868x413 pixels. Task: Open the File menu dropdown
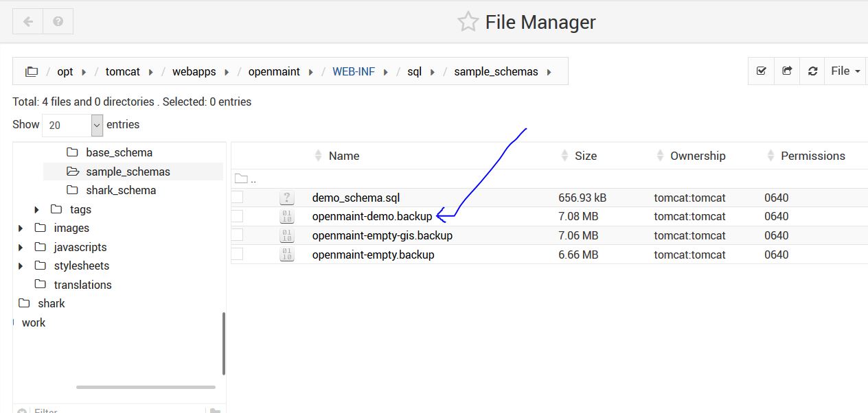(x=845, y=71)
